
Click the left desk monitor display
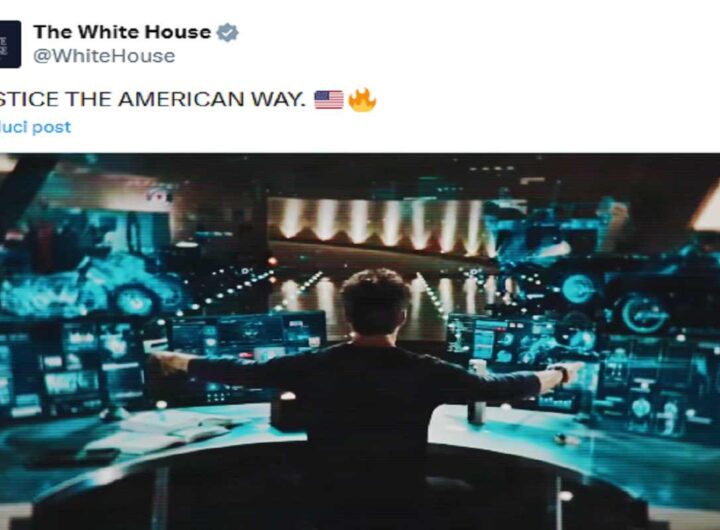click(x=247, y=337)
